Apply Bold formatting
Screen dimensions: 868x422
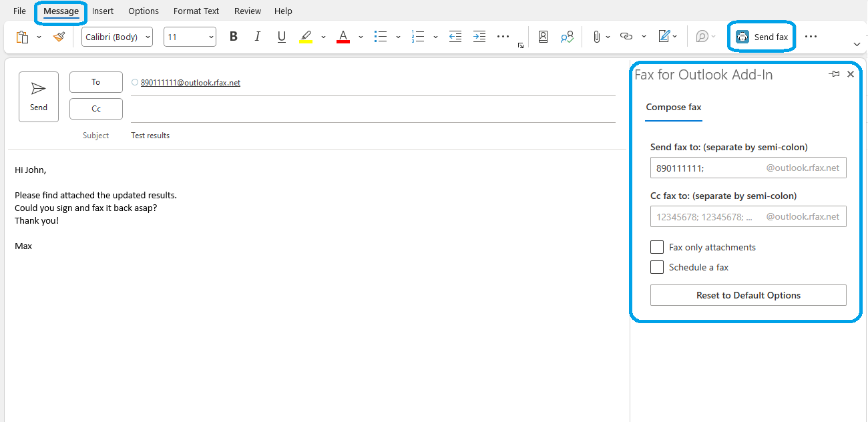point(234,37)
